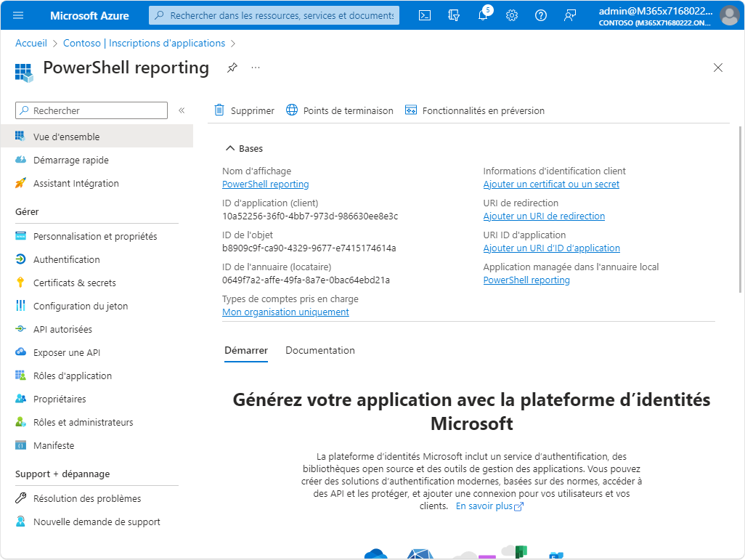Click the Rôles d'application icon
Screen dimensions: 745x560
[x=20, y=375]
